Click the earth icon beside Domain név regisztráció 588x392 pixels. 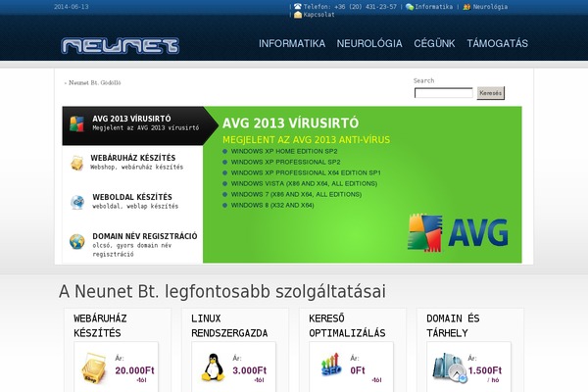tap(76, 242)
